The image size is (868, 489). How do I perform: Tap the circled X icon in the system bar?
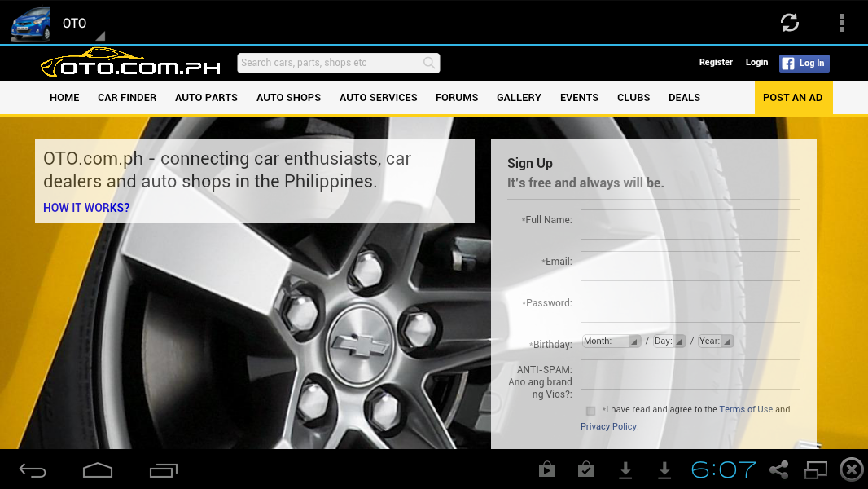pos(852,469)
